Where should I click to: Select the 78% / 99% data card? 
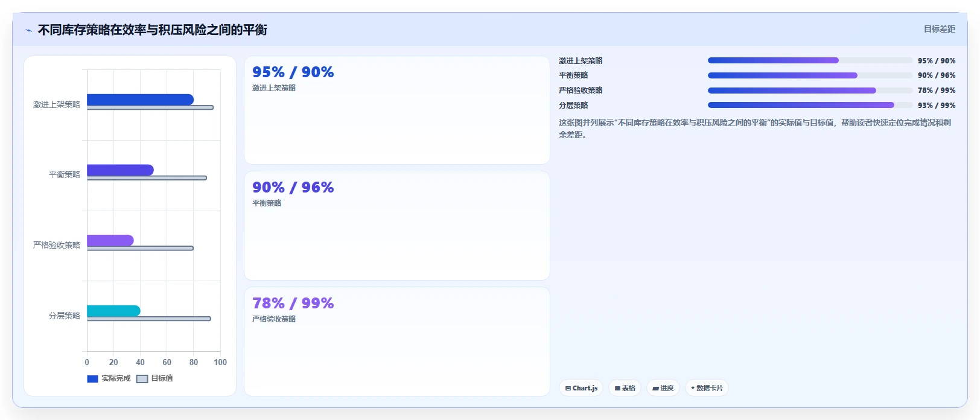[x=397, y=342]
